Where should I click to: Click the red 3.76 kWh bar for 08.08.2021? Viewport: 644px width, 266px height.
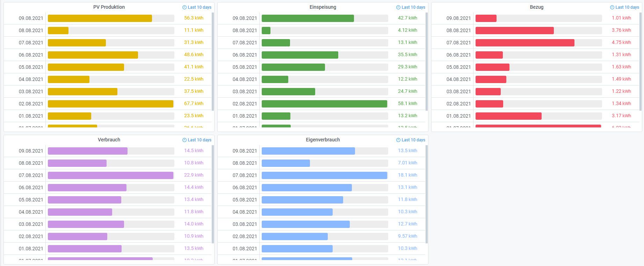point(515,30)
